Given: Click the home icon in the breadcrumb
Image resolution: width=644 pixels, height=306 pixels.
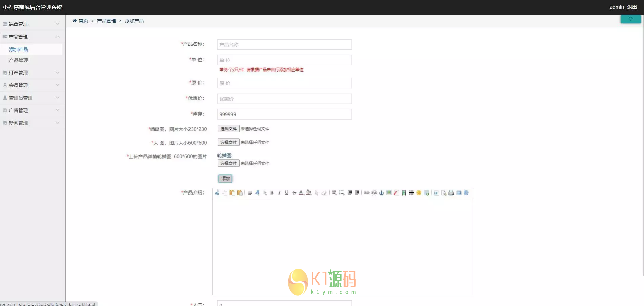Looking at the screenshot, I should (x=75, y=21).
